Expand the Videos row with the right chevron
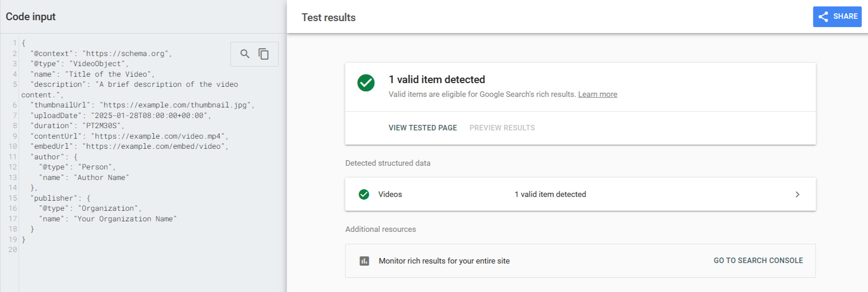This screenshot has width=868, height=292. tap(797, 194)
